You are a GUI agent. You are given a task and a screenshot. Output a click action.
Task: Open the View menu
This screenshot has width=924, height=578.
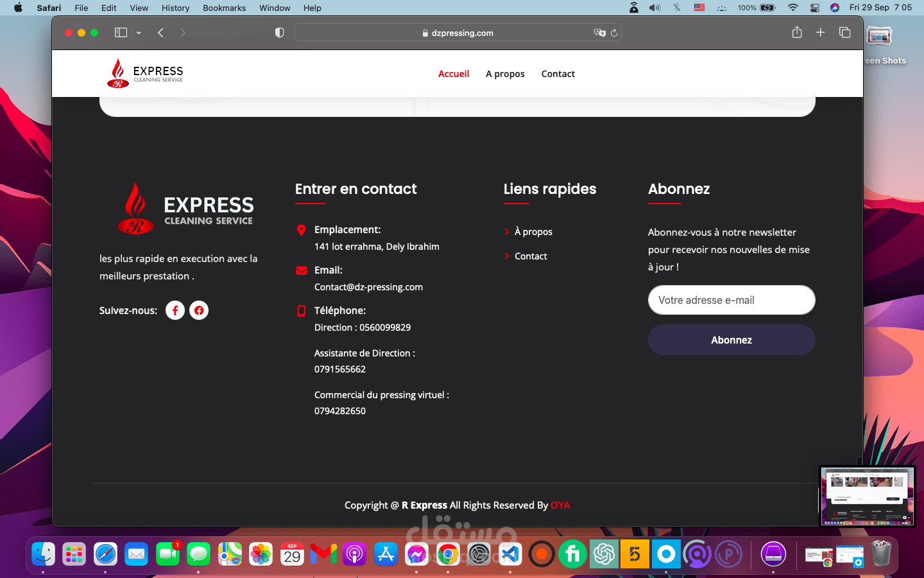pyautogui.click(x=139, y=8)
